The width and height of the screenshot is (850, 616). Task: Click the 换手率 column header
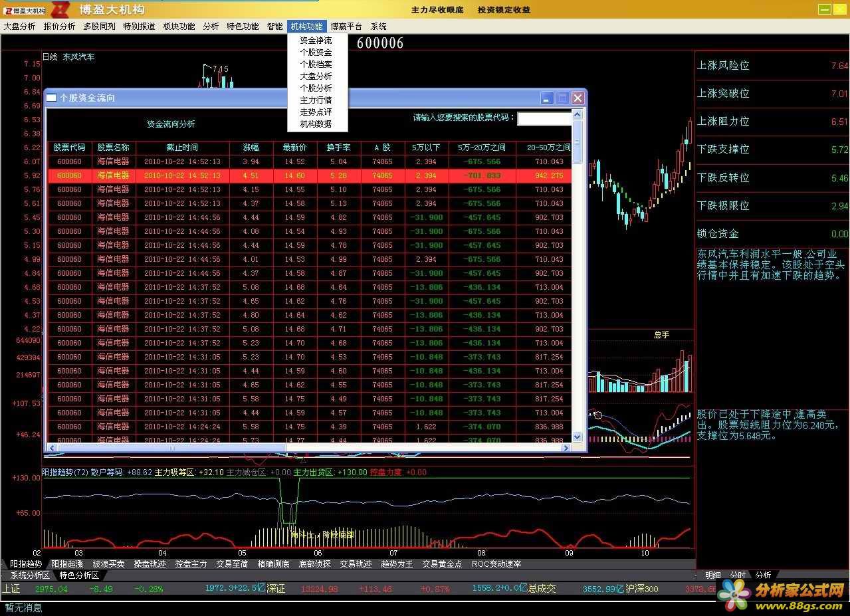click(339, 148)
